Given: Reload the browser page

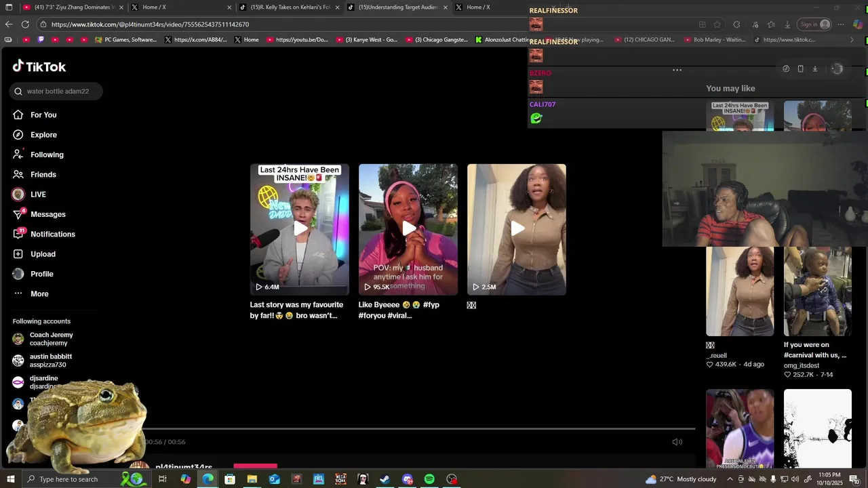Looking at the screenshot, I should (25, 24).
